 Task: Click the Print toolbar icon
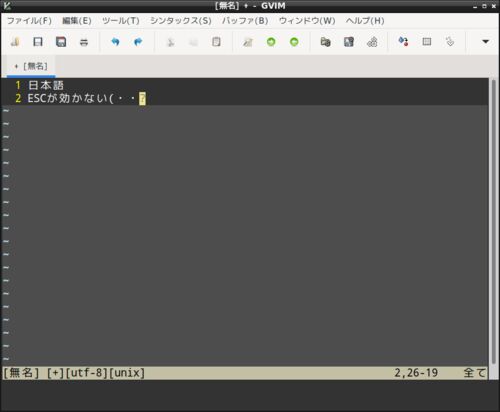(x=84, y=42)
